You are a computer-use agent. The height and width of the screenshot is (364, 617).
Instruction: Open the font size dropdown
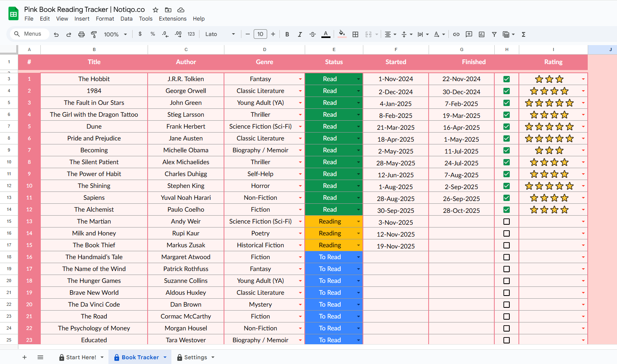260,34
